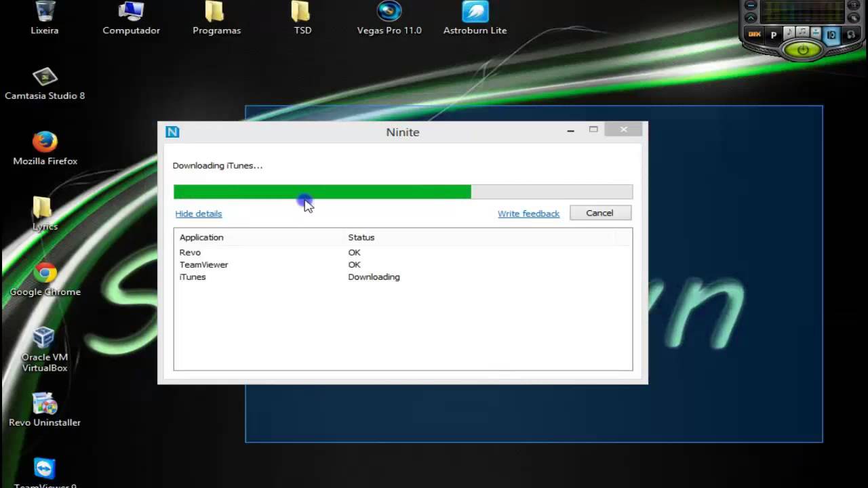Click the DFX widget button below menu lines
Viewport: 868px width, 488px height.
pos(854,18)
